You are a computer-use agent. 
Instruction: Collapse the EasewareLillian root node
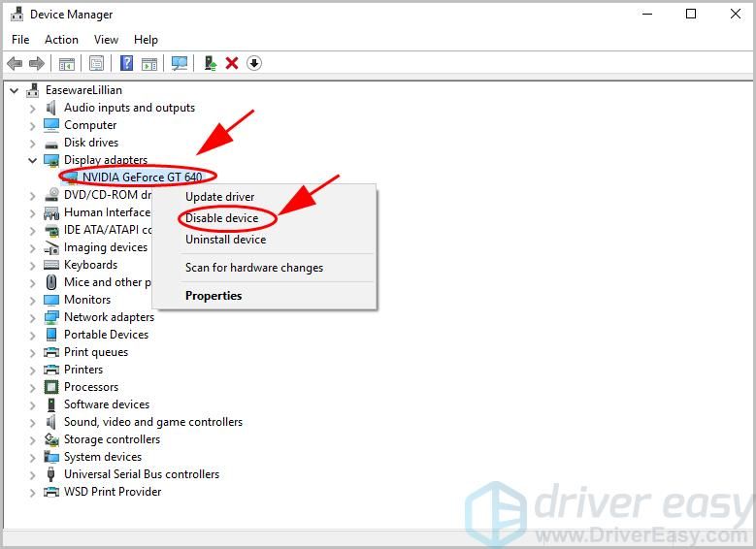pyautogui.click(x=14, y=90)
